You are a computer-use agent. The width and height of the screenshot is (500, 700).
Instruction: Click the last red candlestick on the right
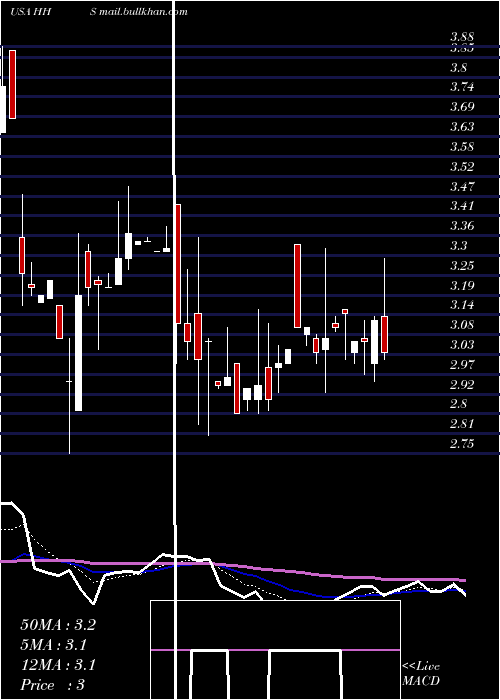[384, 334]
